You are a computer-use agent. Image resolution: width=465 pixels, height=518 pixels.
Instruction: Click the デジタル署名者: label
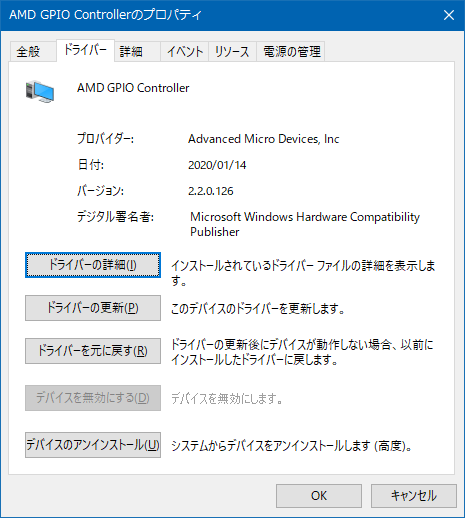115,217
